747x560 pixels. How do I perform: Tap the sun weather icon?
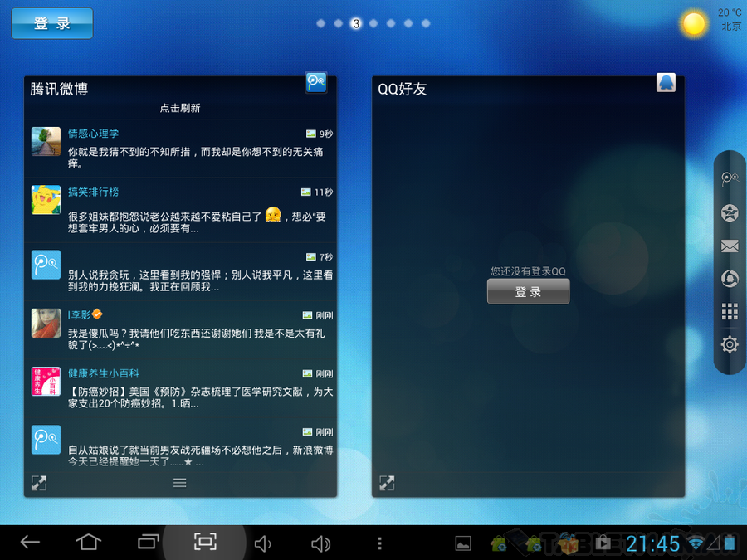coord(694,23)
